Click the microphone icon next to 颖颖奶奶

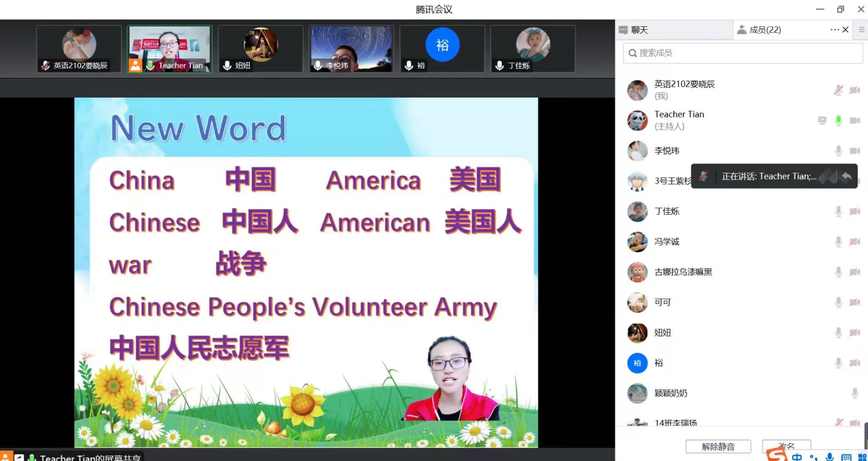(855, 393)
